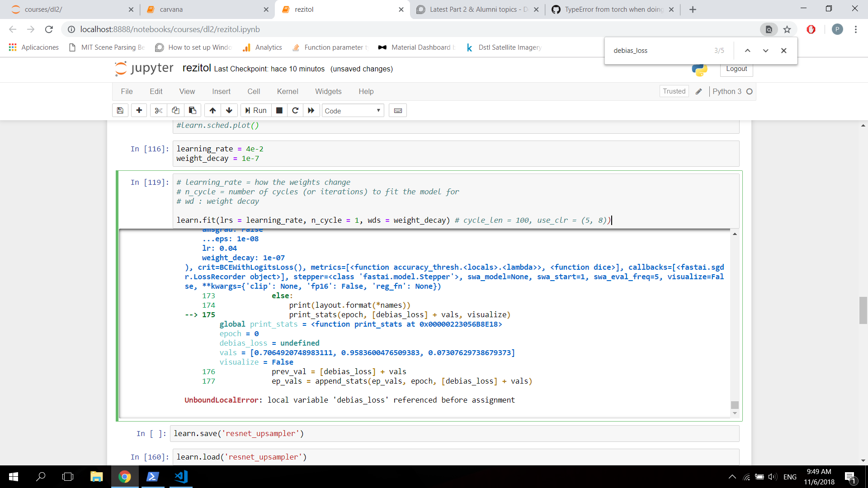Screen dimensions: 868x488
Task: Cut selected cell with scissors icon
Action: pyautogui.click(x=158, y=110)
